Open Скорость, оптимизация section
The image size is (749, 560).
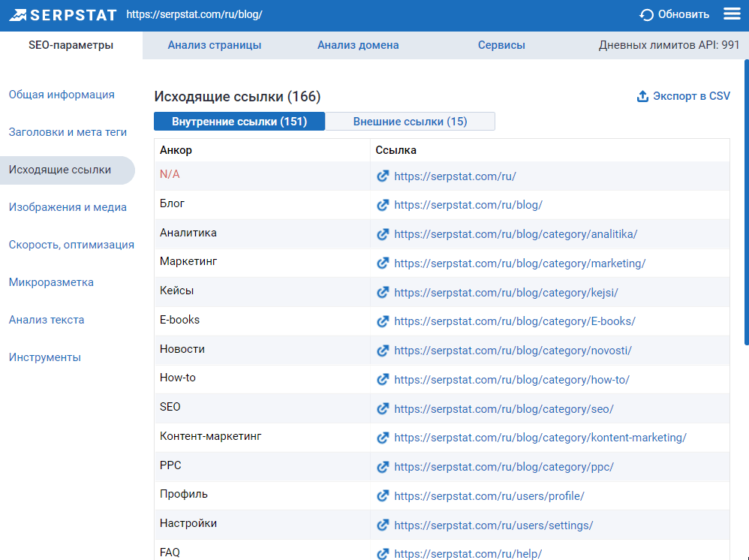coord(71,245)
